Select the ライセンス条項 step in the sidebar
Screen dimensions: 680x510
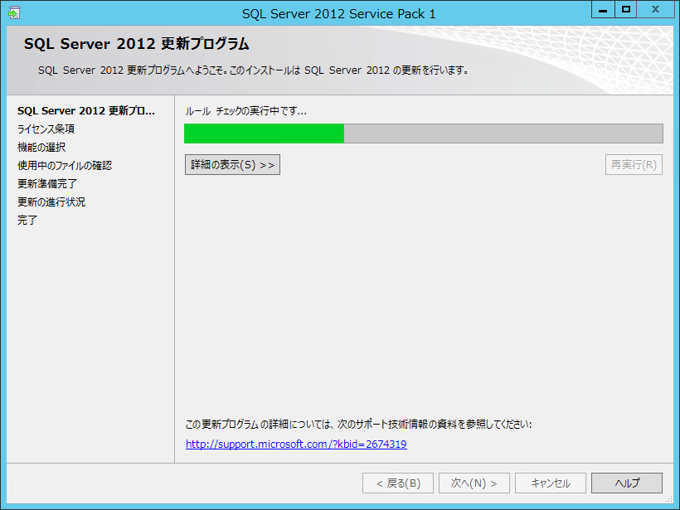pyautogui.click(x=46, y=129)
